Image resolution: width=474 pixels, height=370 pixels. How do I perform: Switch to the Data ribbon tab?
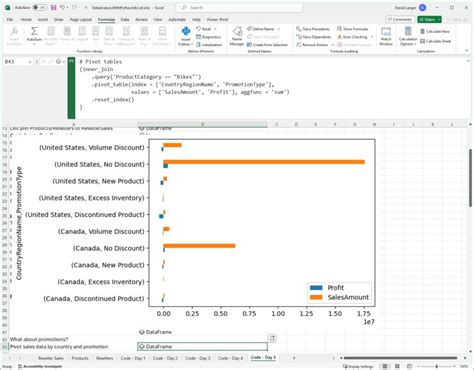125,20
